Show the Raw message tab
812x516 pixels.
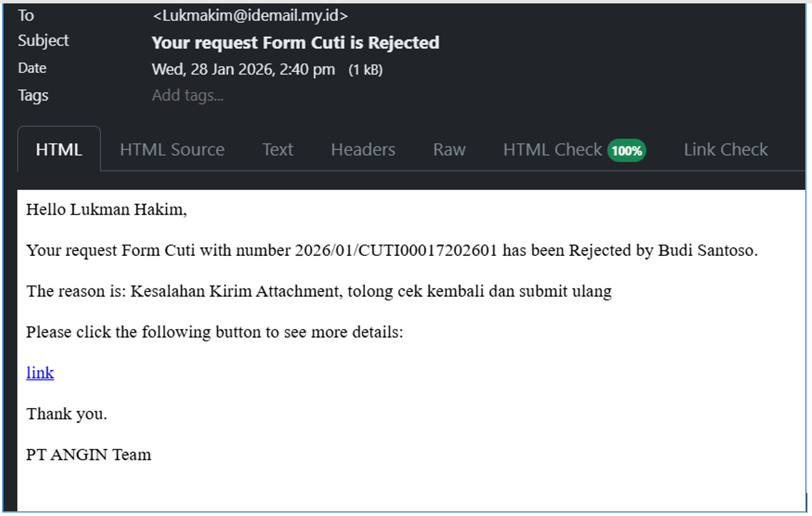point(449,149)
